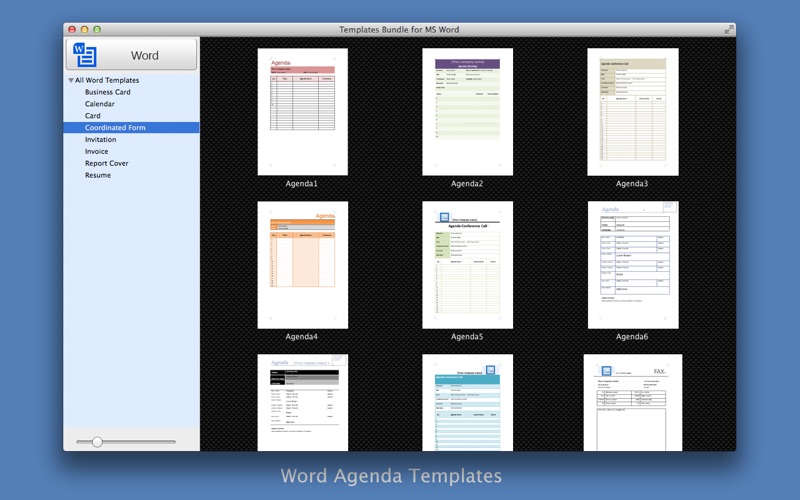This screenshot has width=800, height=500.
Task: Select the Resume category
Action: pos(98,175)
